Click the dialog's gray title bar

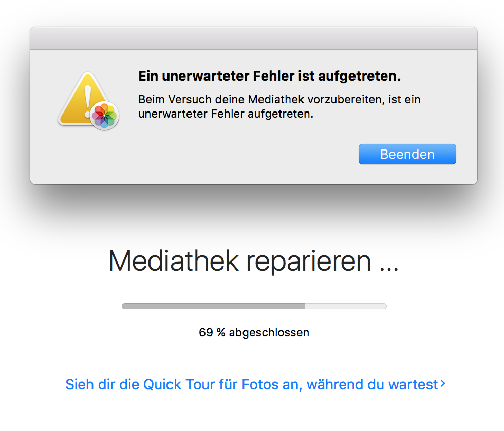click(254, 39)
